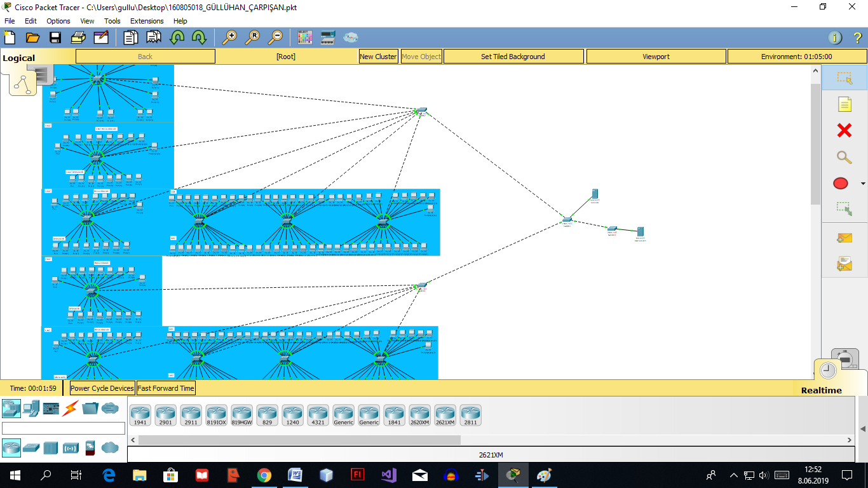
Task: Open the Extensions menu
Action: click(147, 21)
